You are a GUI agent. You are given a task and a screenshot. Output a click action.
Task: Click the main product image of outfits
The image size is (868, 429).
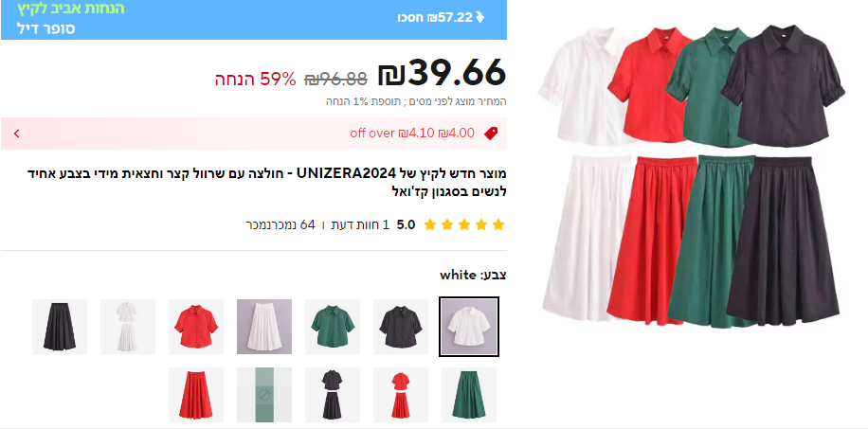click(x=691, y=176)
